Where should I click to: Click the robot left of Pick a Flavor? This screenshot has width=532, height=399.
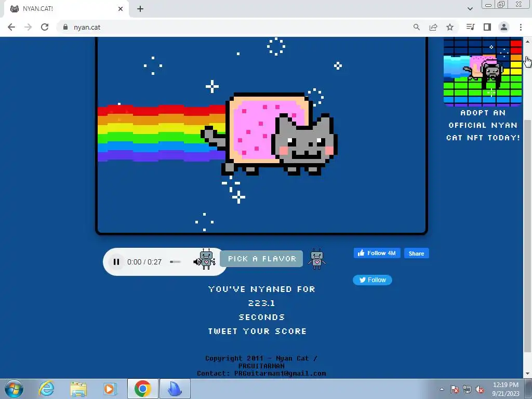(207, 259)
